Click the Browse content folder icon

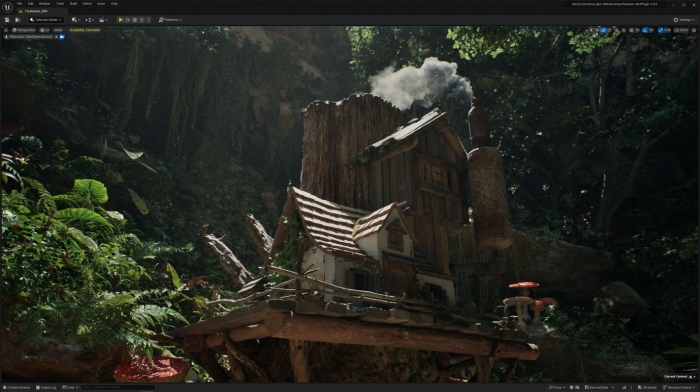[18, 20]
